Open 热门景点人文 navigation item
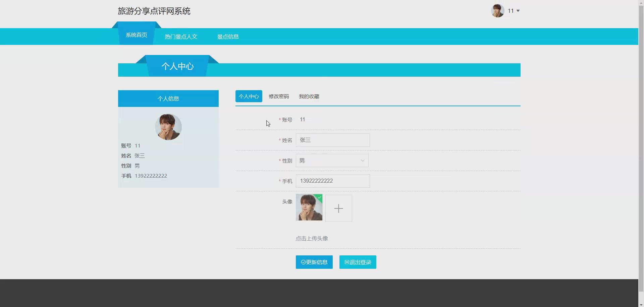644x307 pixels. (181, 37)
